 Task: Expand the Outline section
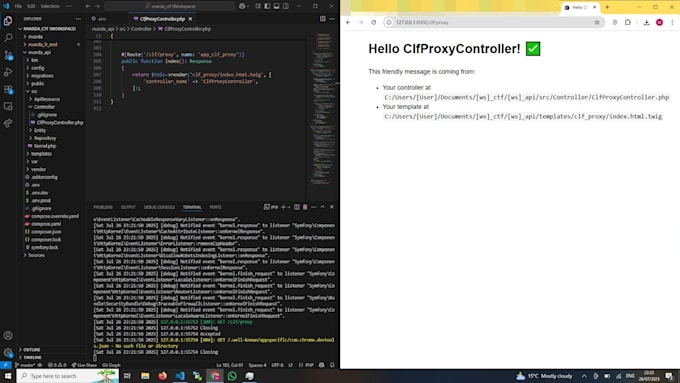tap(32, 350)
